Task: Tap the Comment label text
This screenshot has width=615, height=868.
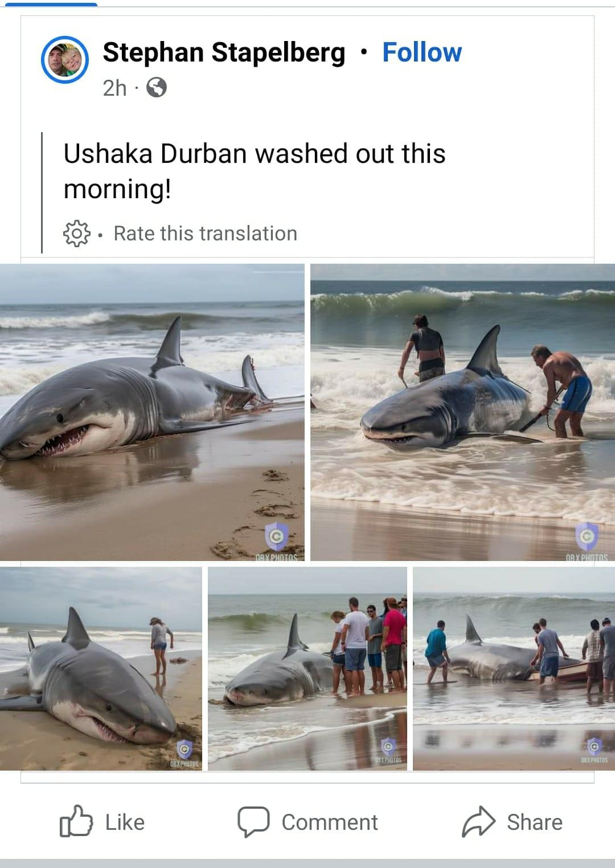Action: (x=330, y=822)
